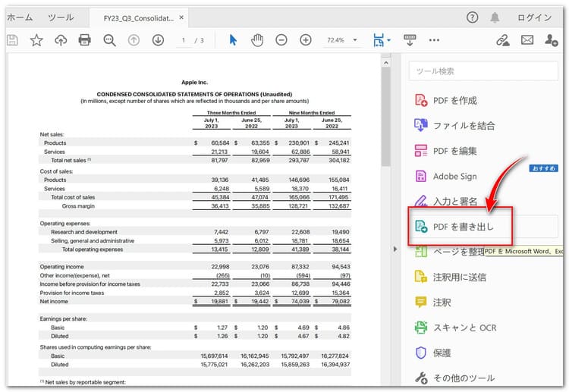569x392 pixels.
Task: Open the PDF を編集 tool
Action: coord(445,151)
